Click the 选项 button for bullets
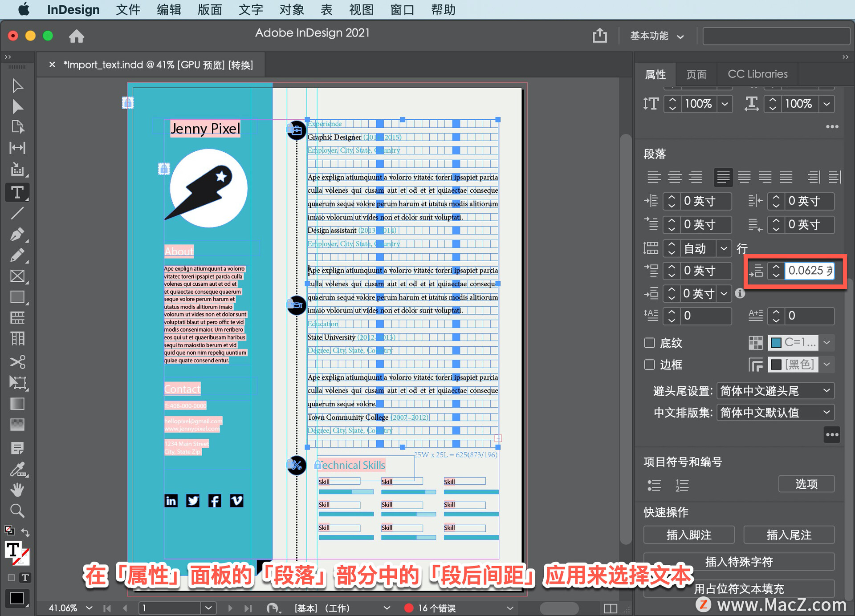Viewport: 855px width, 616px height. pyautogui.click(x=806, y=484)
